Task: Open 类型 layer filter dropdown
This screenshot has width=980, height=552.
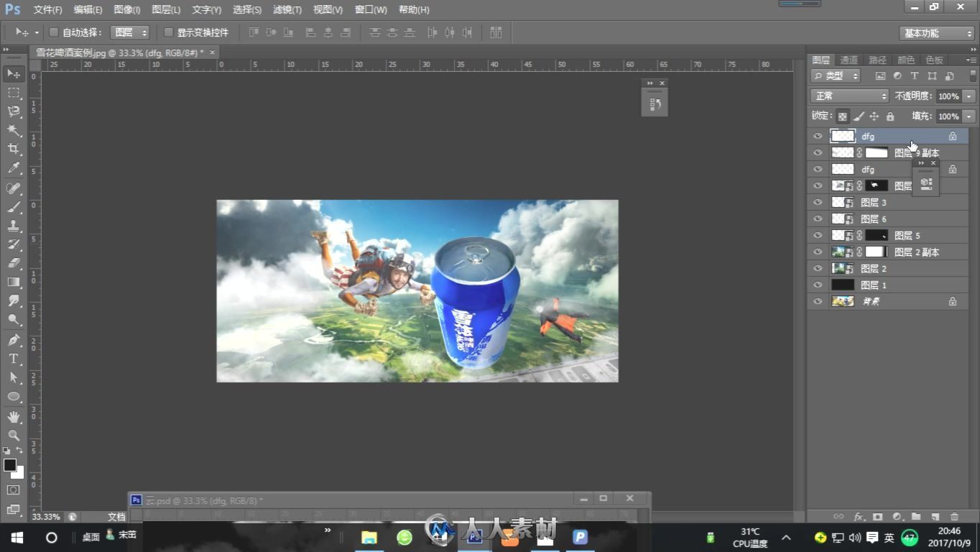Action: [836, 75]
